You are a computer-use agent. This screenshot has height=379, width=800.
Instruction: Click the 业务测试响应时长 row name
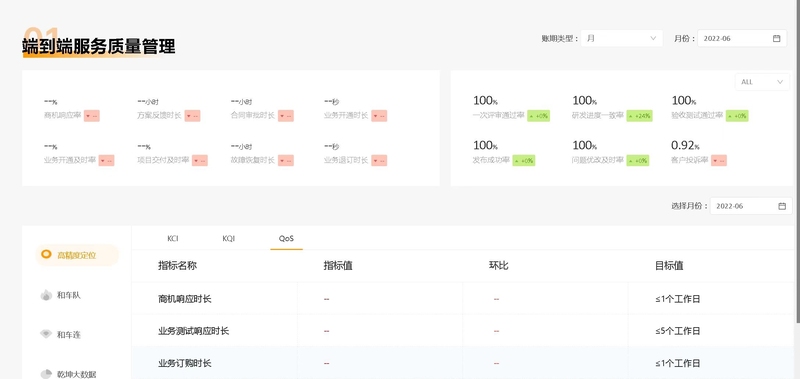(193, 331)
